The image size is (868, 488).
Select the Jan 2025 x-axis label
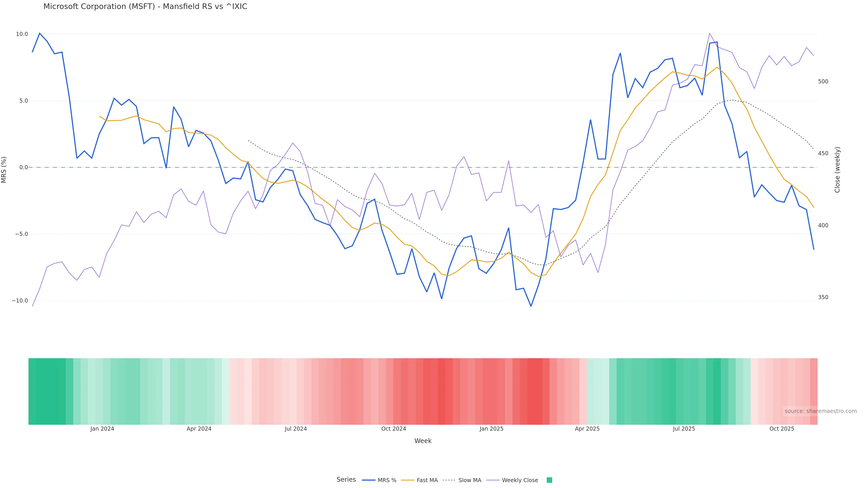click(x=491, y=429)
